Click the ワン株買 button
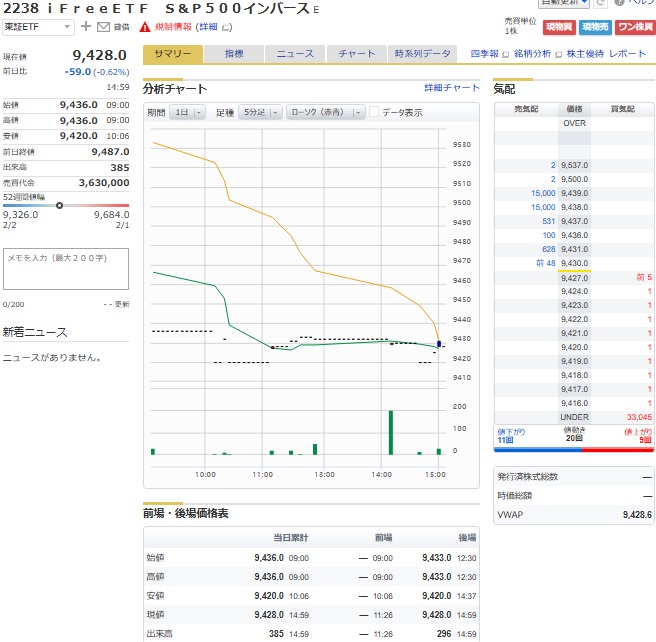The height and width of the screenshot is (642, 656). 635,27
